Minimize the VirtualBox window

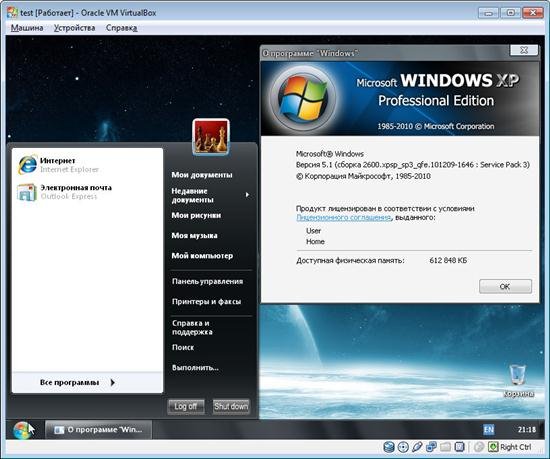coord(488,13)
